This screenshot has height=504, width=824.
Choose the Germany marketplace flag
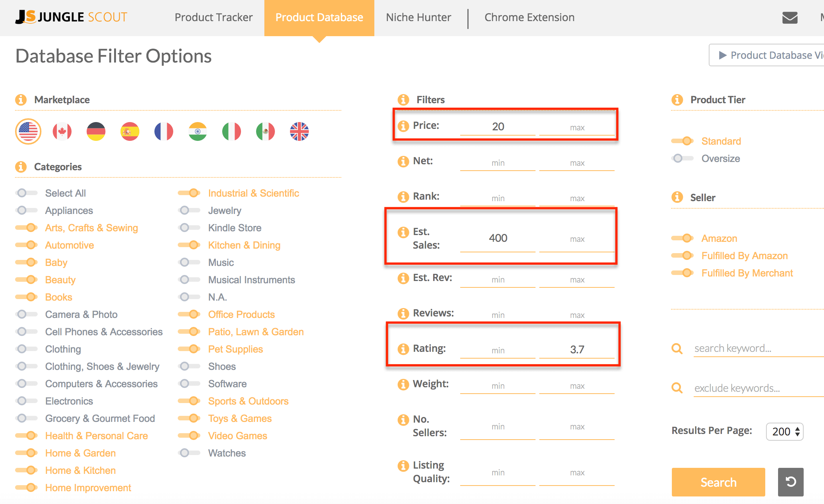click(96, 131)
